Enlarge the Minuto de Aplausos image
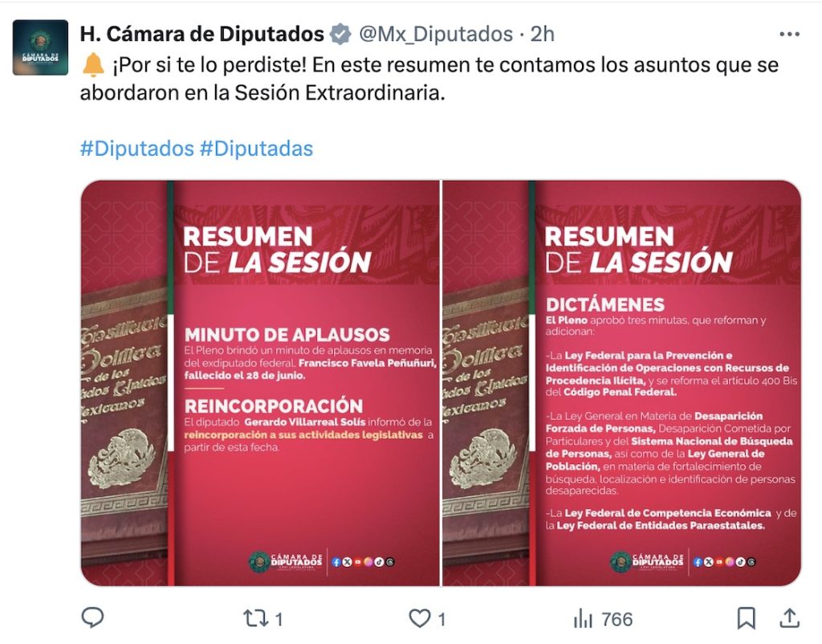The image size is (822, 644). pos(260,383)
